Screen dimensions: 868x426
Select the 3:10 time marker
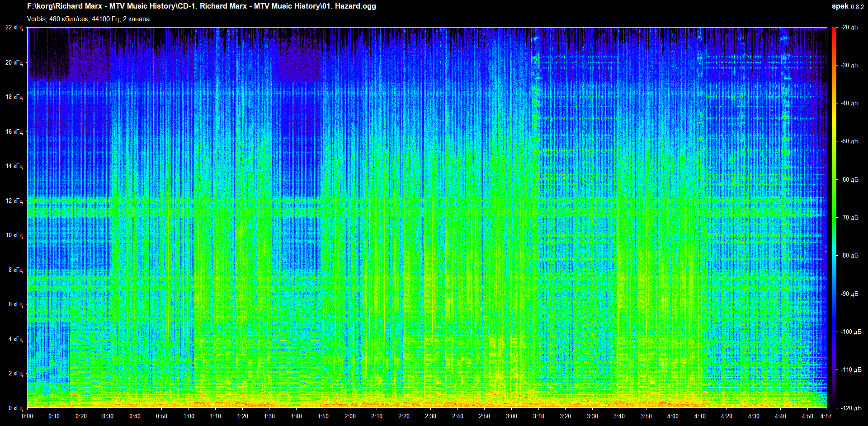click(x=538, y=416)
